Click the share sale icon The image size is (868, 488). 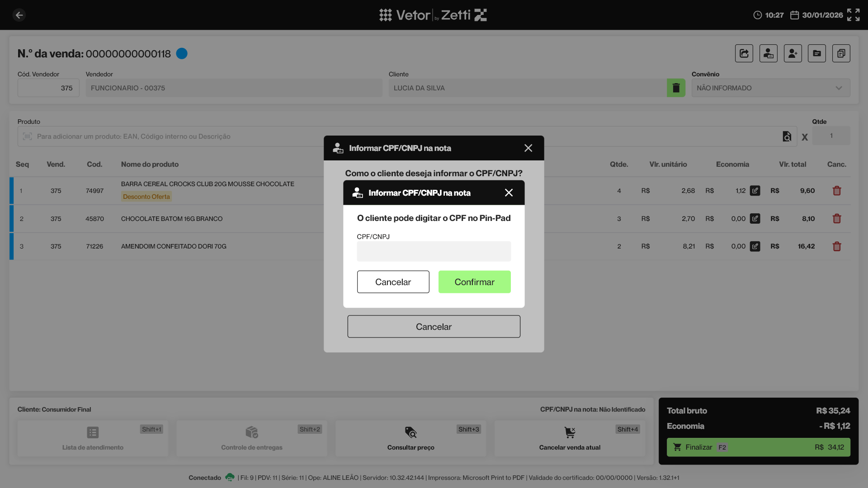point(744,53)
